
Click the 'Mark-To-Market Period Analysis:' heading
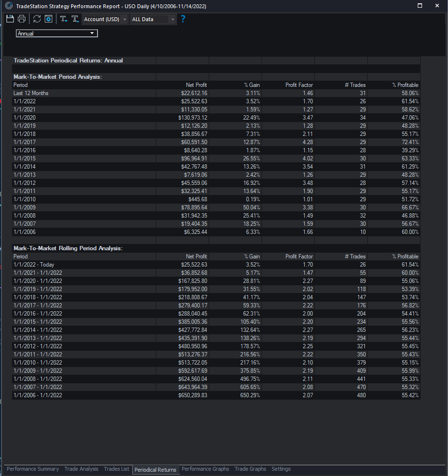coord(58,77)
